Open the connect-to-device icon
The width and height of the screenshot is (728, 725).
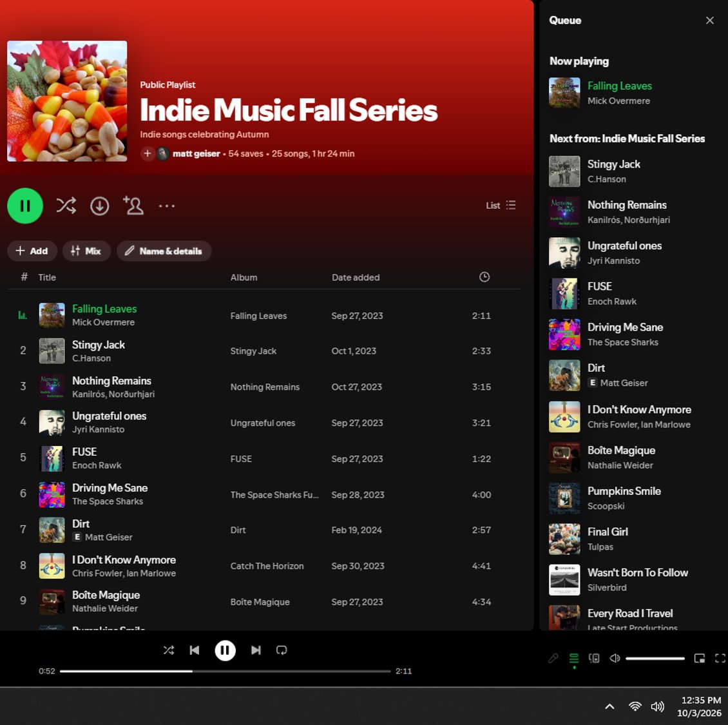tap(594, 658)
